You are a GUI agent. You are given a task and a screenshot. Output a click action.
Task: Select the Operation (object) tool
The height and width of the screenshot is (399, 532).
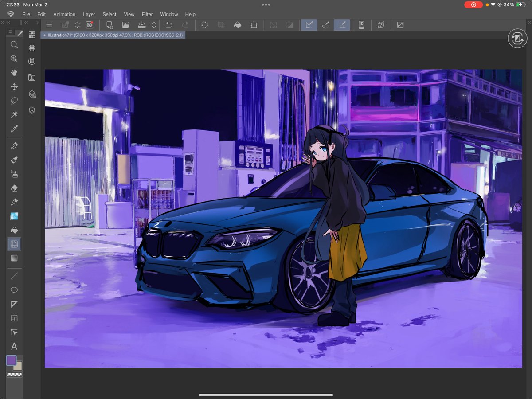coord(14,59)
